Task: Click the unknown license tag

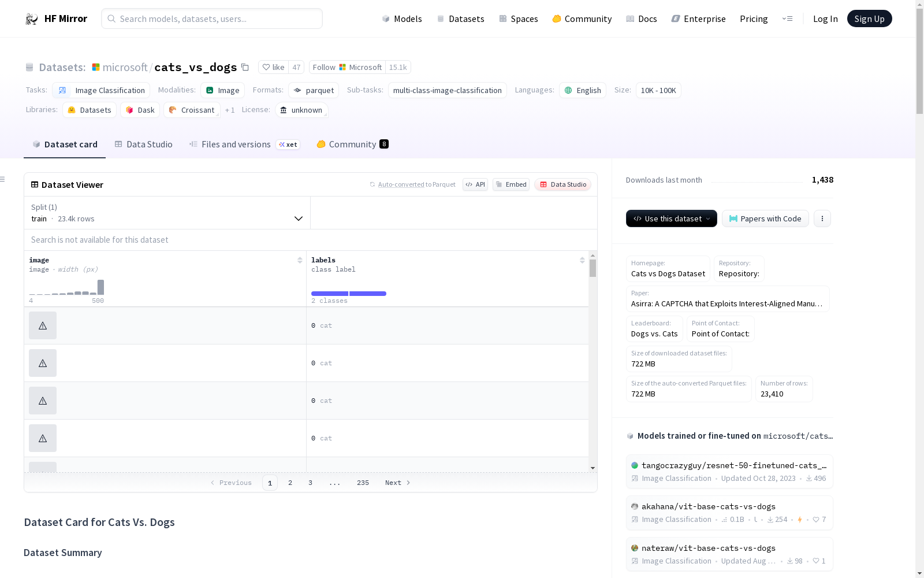Action: [x=301, y=110]
